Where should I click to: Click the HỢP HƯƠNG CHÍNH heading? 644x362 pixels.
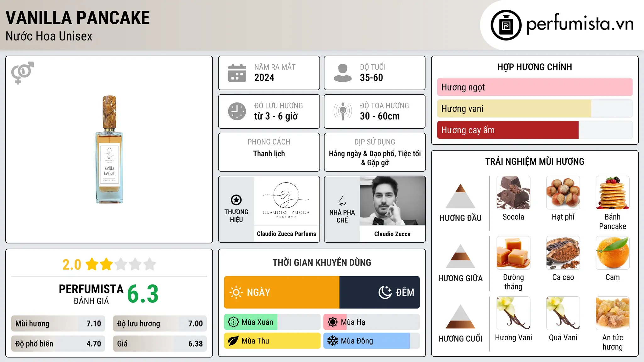point(535,67)
